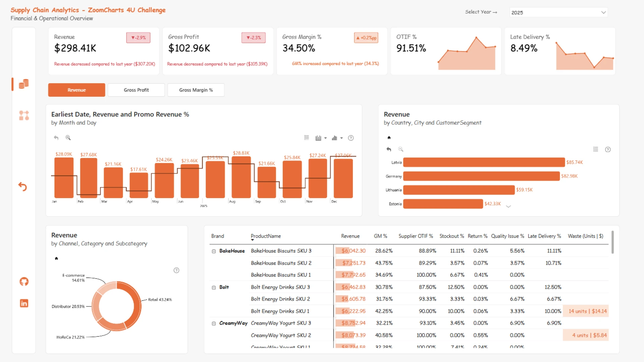Image resolution: width=644 pixels, height=362 pixels.
Task: Click the orange reset/back arrow in sidebar
Action: pos(22,186)
